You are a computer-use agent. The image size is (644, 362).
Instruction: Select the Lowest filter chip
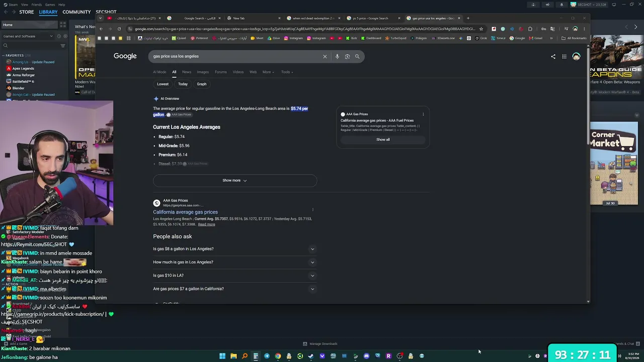pos(163,84)
